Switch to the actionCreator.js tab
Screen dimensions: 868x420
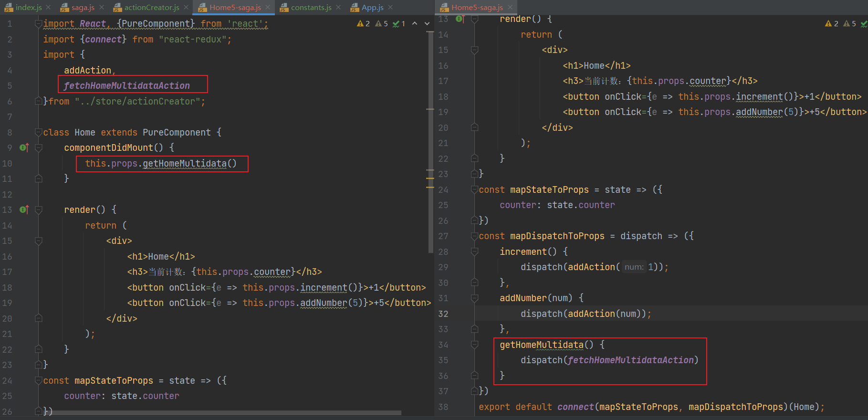[152, 7]
